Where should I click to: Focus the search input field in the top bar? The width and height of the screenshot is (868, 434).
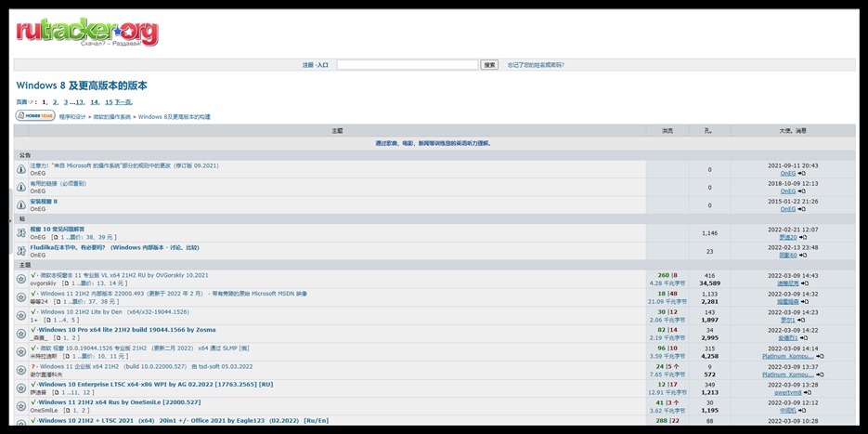click(408, 65)
